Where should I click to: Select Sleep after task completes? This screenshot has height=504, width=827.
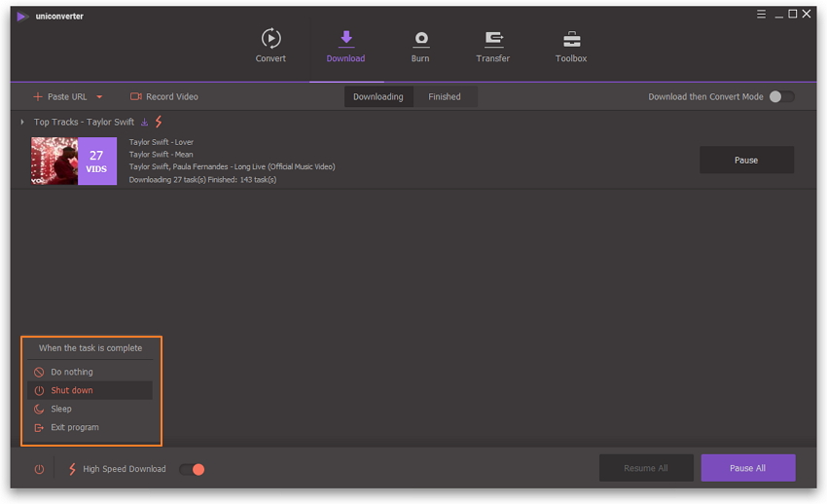[x=90, y=409]
